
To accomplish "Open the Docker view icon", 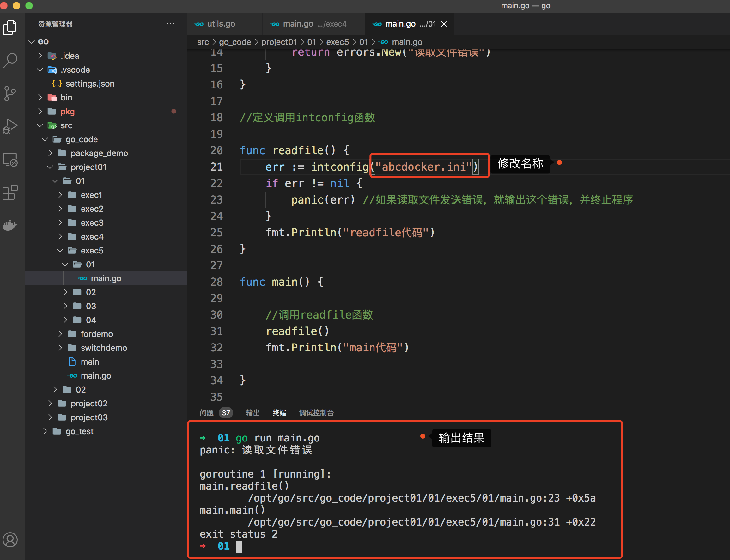I will pos(10,225).
